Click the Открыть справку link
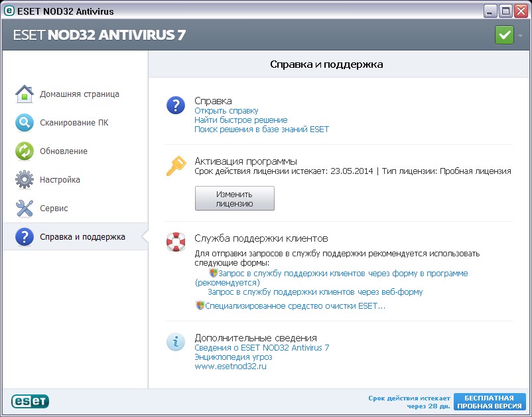This screenshot has height=417, width=532. point(226,111)
